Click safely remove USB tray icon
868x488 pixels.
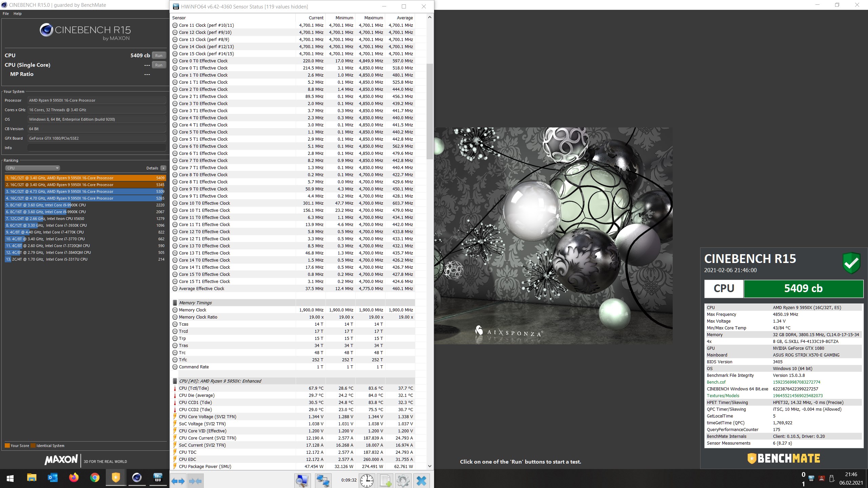pos(832,479)
